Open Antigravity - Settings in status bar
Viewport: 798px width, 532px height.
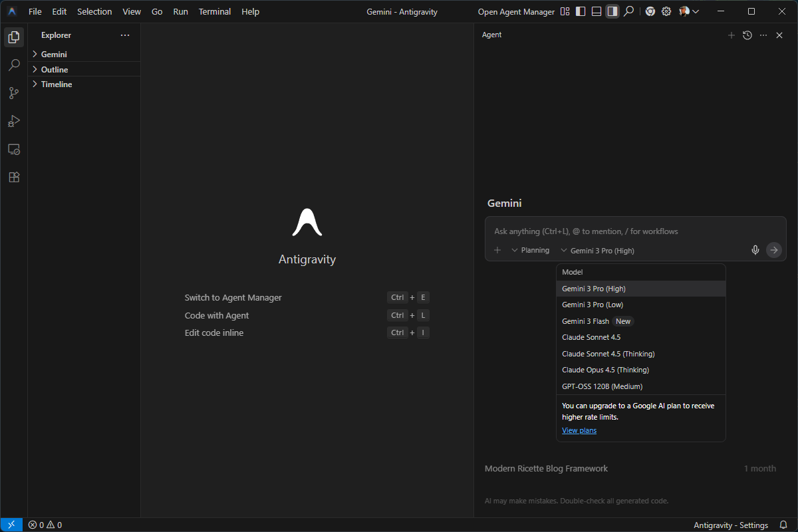tap(731, 525)
